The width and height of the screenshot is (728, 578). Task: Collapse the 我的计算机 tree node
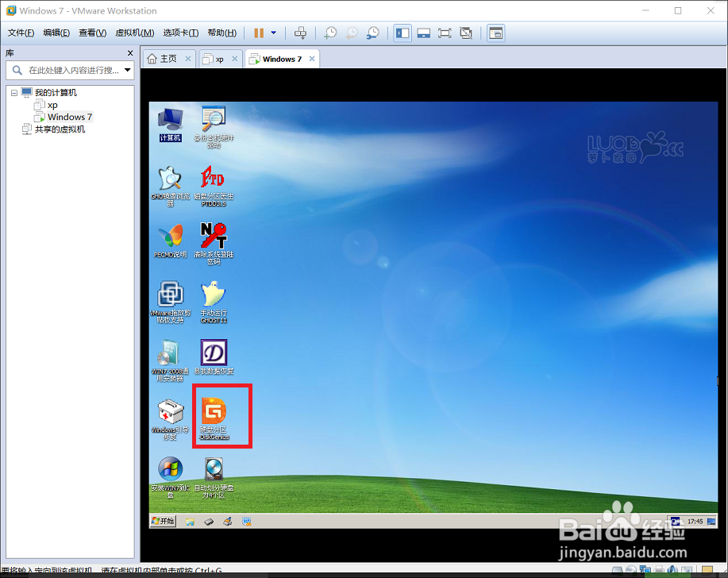14,93
